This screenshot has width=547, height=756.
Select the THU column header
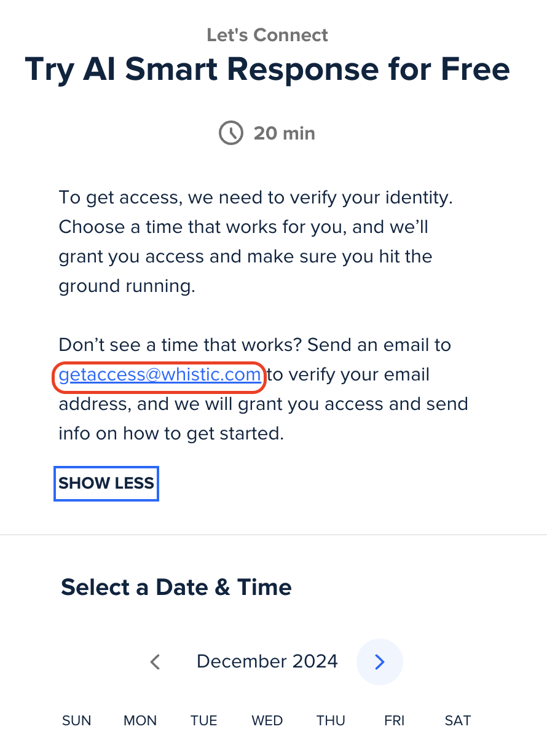331,720
